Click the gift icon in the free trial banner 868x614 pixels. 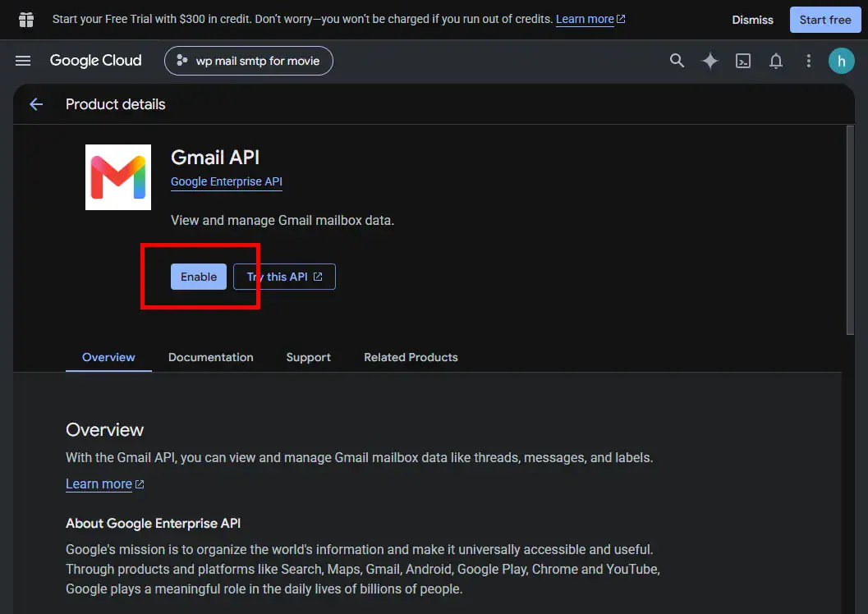26,20
